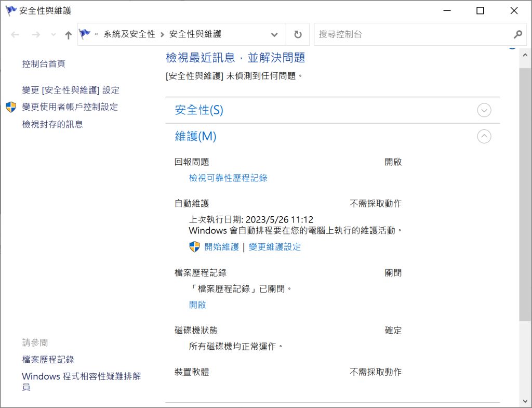Click shield icon beside 開始維護
532x408 pixels.
coord(194,247)
